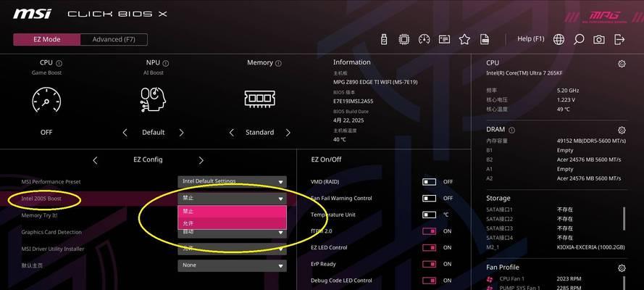Click the info icon beside DRAM

(511, 130)
